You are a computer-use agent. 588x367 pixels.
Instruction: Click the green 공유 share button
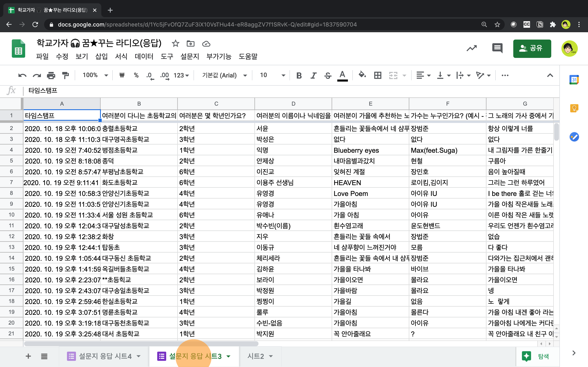click(x=532, y=48)
